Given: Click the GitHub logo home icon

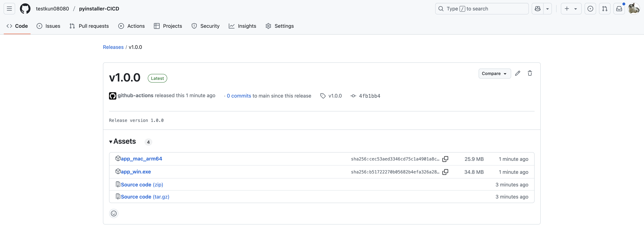Looking at the screenshot, I should [25, 9].
